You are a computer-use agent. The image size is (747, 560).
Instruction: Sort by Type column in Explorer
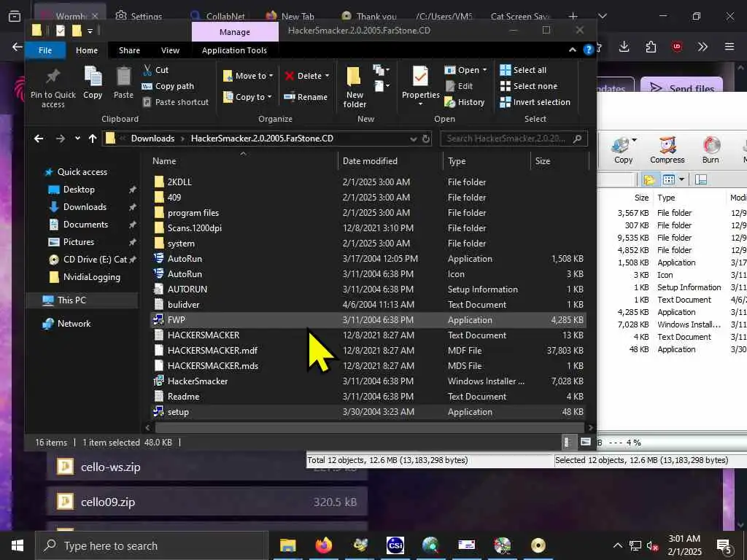click(x=487, y=161)
